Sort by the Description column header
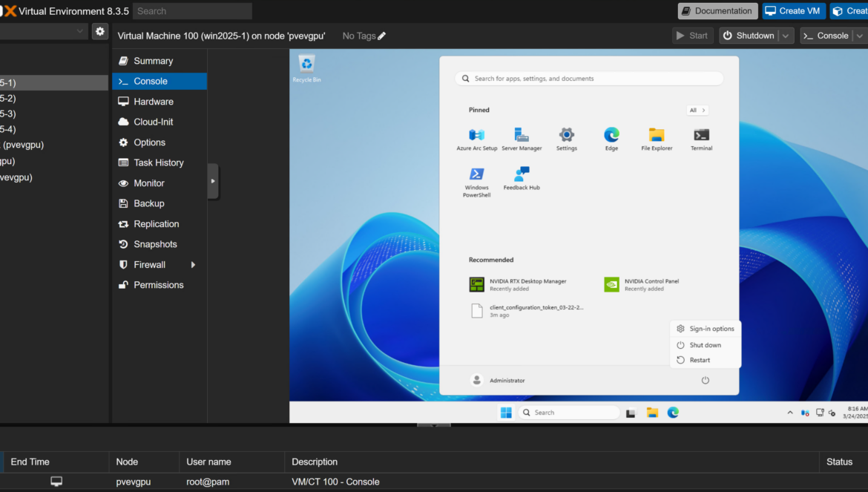 [552, 462]
